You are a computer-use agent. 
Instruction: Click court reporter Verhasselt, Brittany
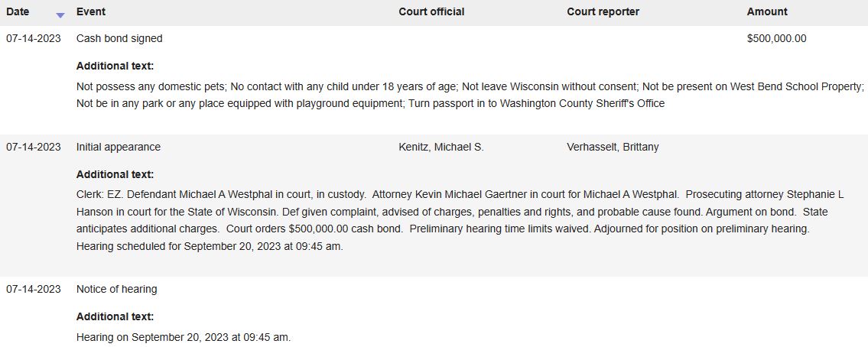pos(613,148)
